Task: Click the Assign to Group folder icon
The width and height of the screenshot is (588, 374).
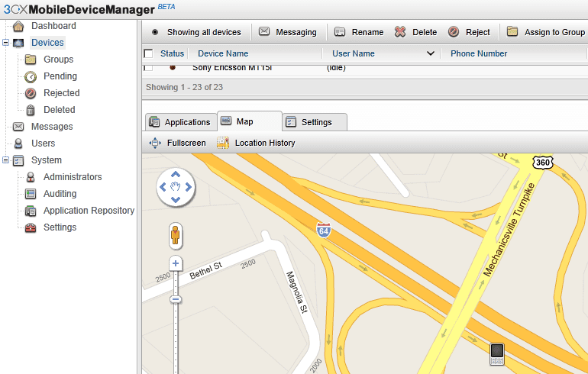Action: (x=512, y=31)
